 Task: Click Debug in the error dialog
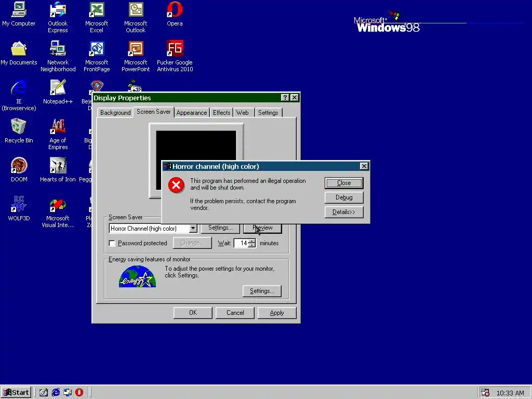(x=344, y=197)
